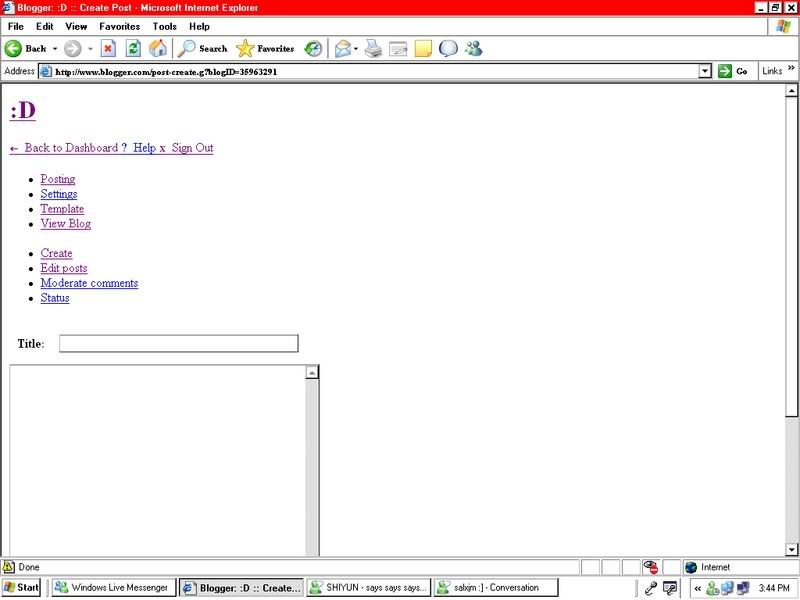Go to Home page via house icon
This screenshot has width=800, height=600.
(158, 48)
